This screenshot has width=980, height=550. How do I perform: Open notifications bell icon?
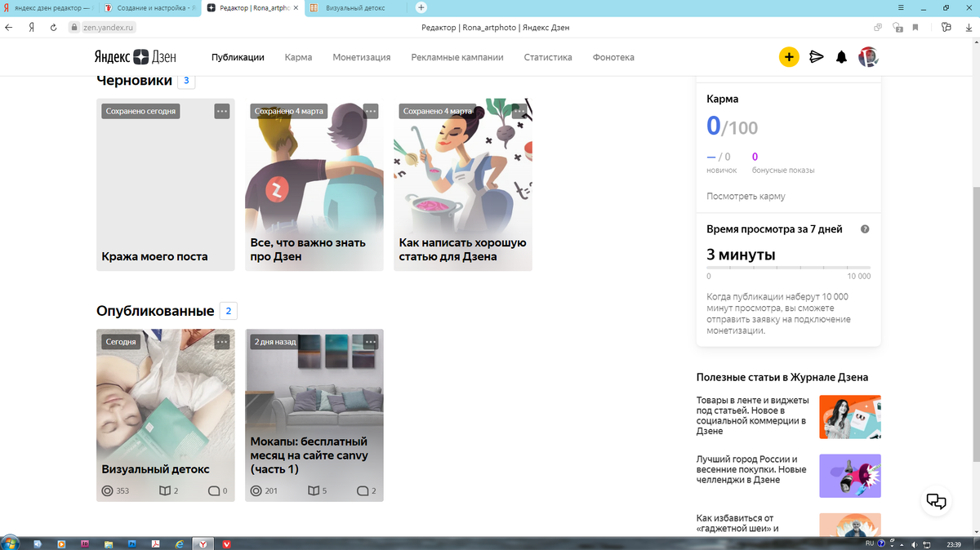(x=841, y=57)
